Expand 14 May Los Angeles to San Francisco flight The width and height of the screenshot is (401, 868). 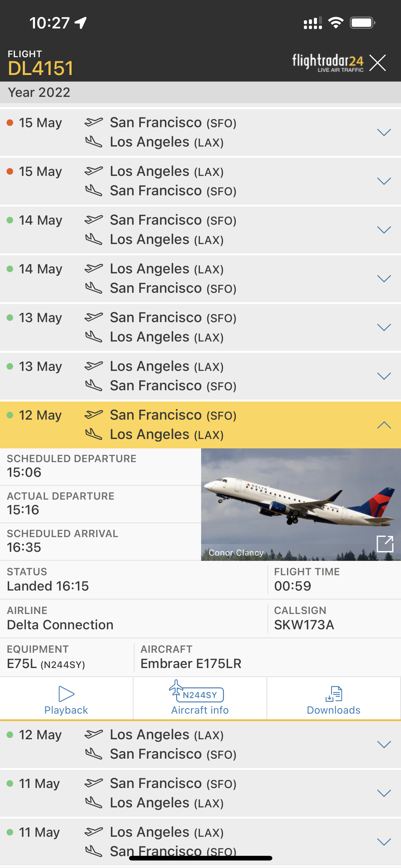[384, 279]
